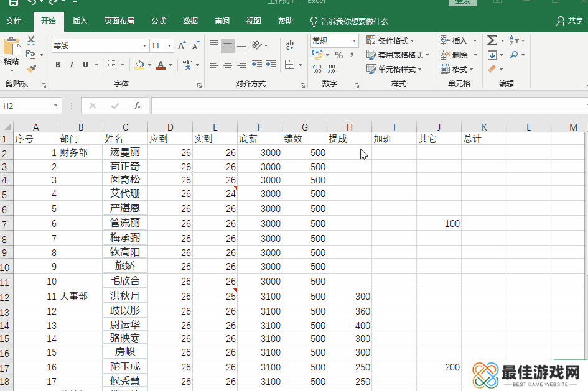Open the 公式 ribbon tab
The width and height of the screenshot is (588, 391).
(159, 21)
